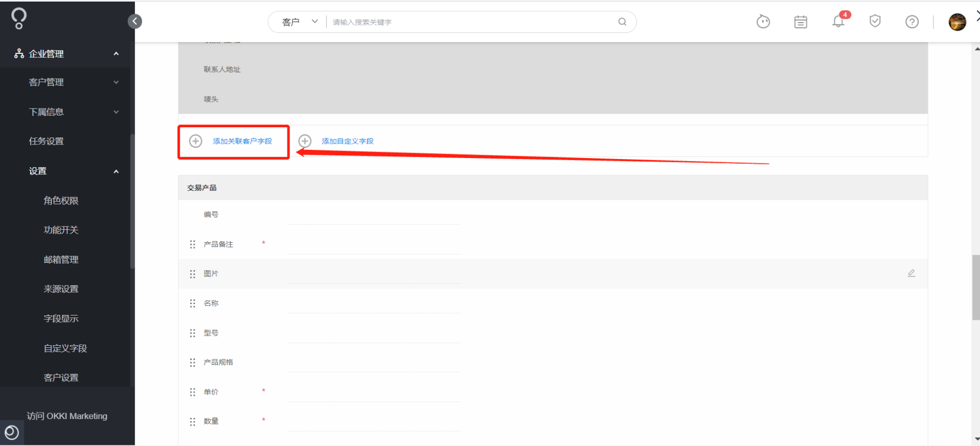Screen dimensions: 980x446
Task: Collapse the 企业管理 section
Action: pyautogui.click(x=116, y=53)
